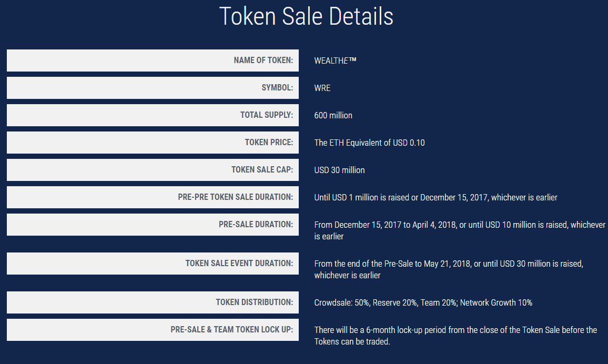
Task: Click the TOKEN PRICE label
Action: pyautogui.click(x=269, y=143)
